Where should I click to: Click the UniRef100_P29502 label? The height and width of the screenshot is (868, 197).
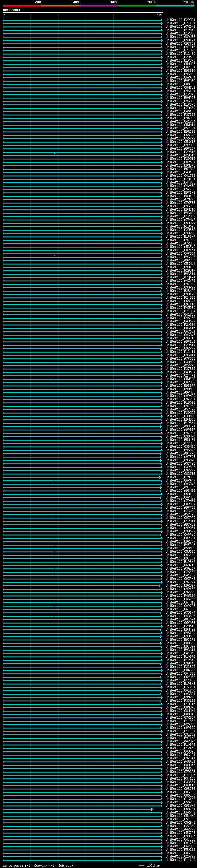(180, 413)
